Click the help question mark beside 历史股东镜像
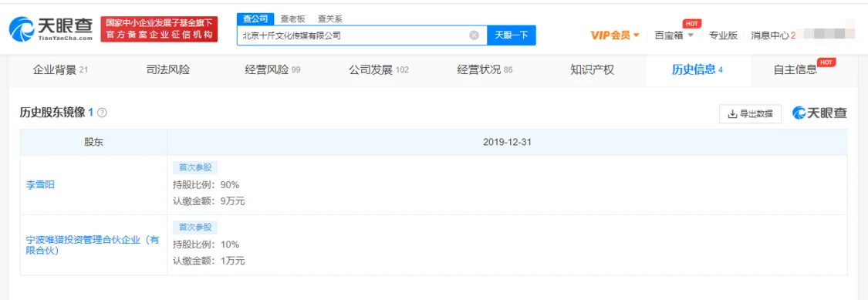Image resolution: width=868 pixels, height=300 pixels. coord(102,113)
